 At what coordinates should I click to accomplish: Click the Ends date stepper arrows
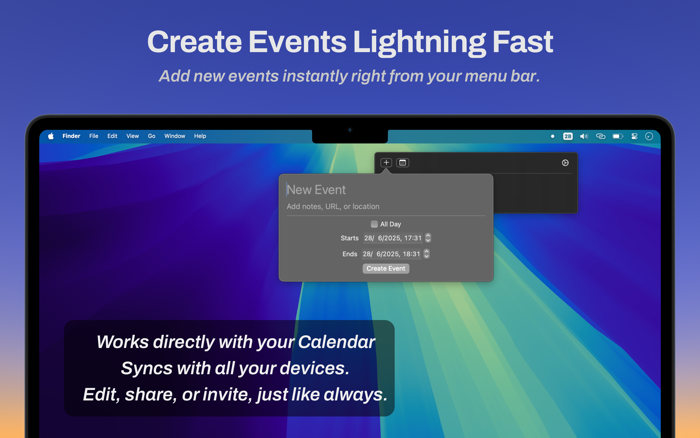pos(426,254)
